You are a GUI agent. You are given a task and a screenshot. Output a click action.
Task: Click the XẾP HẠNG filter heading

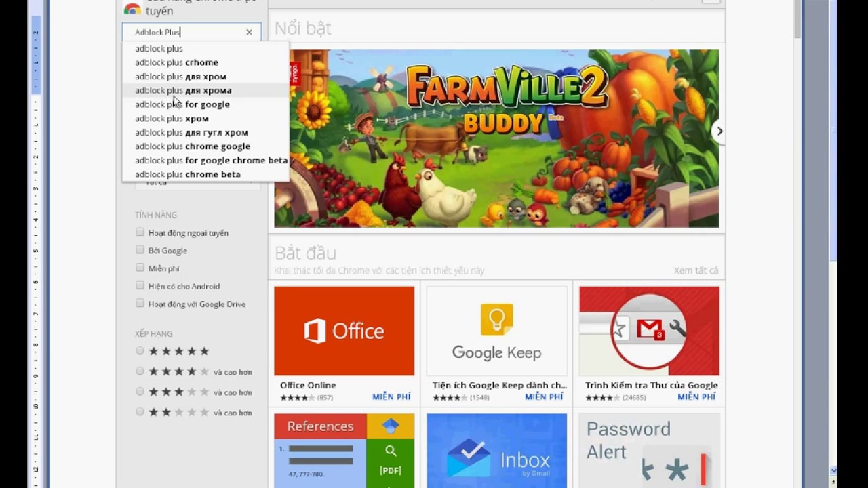tap(153, 333)
